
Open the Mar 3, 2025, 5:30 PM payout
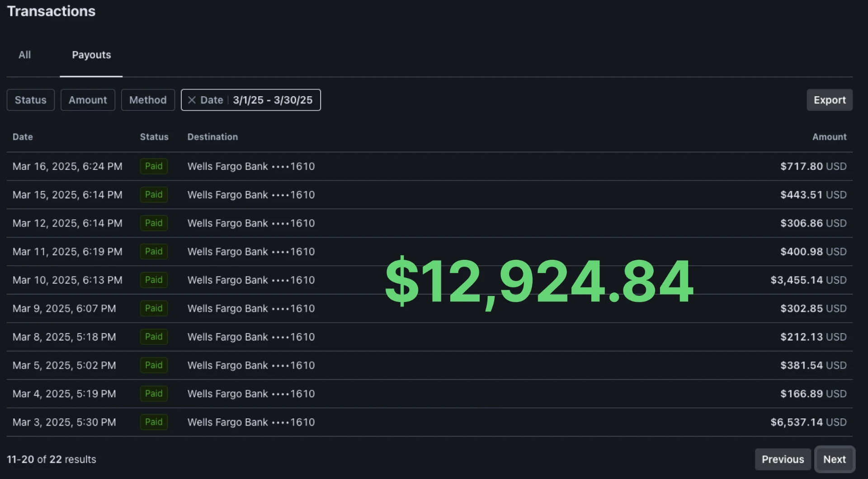[429, 422]
